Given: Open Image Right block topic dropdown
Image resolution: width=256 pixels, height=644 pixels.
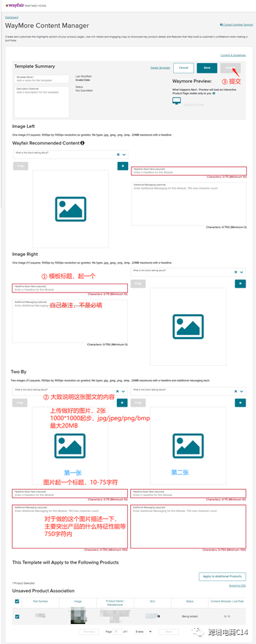Looking at the screenshot, I should pyautogui.click(x=189, y=272).
